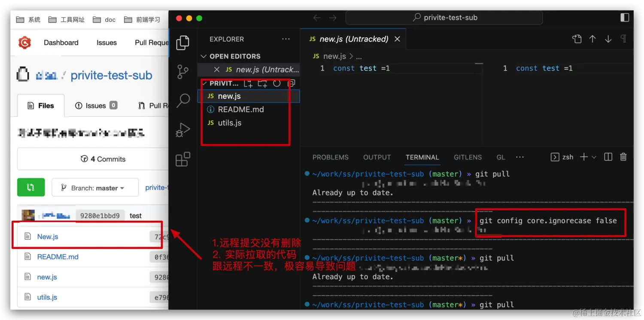Create a new file in the explorer
This screenshot has height=320, width=644.
(248, 83)
